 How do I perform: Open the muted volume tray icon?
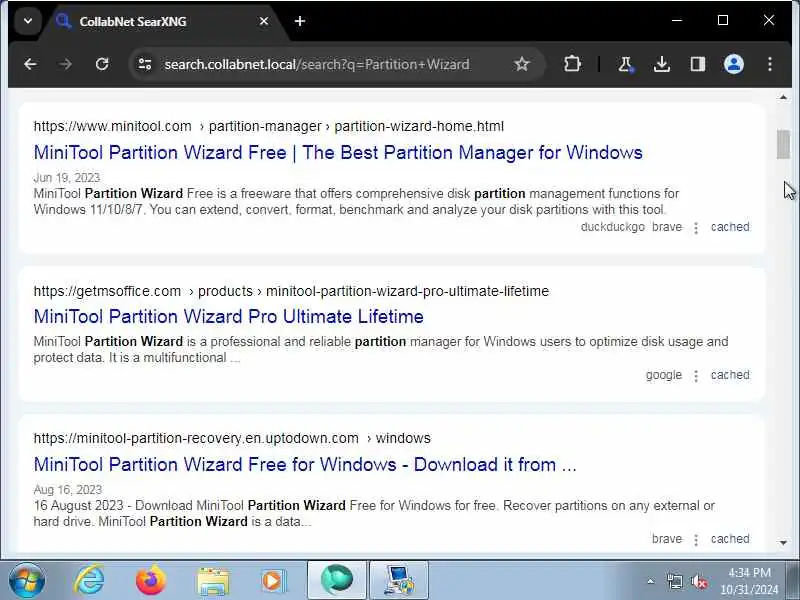tap(699, 581)
